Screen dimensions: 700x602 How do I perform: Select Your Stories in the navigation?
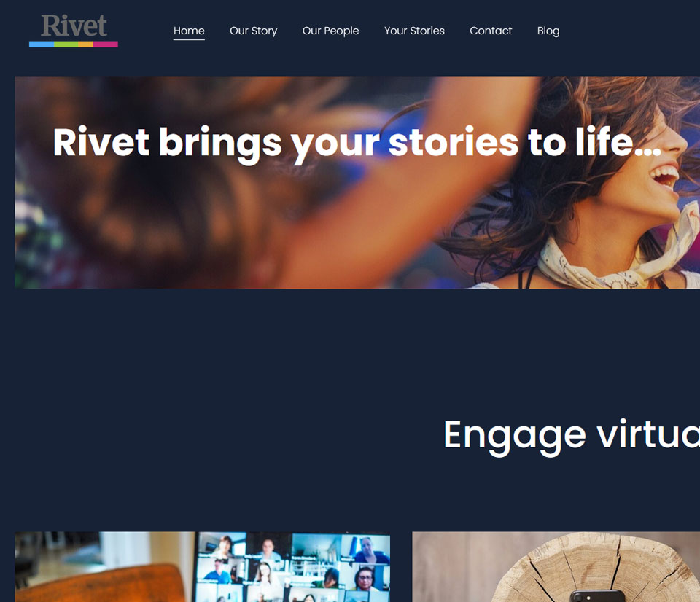coord(414,31)
